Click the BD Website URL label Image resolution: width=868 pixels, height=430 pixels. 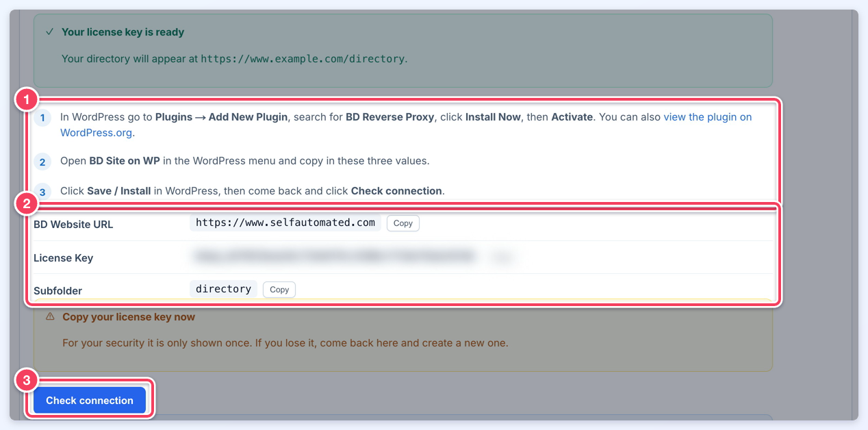pyautogui.click(x=73, y=225)
